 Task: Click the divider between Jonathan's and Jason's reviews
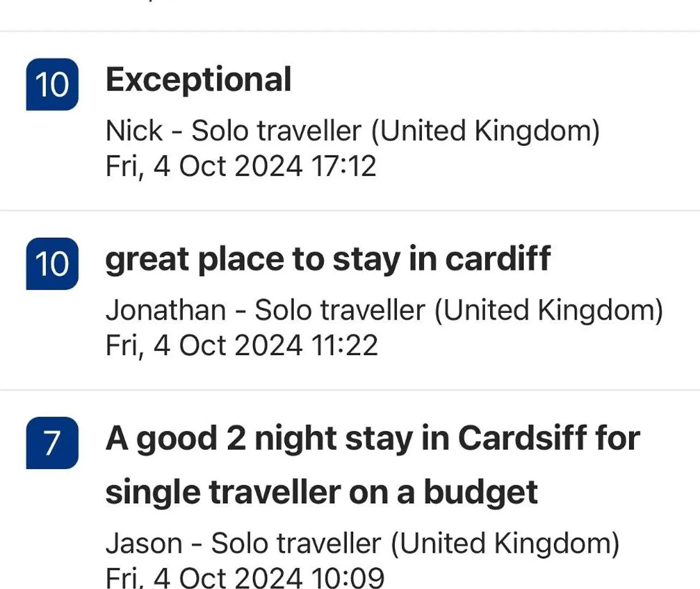click(350, 390)
